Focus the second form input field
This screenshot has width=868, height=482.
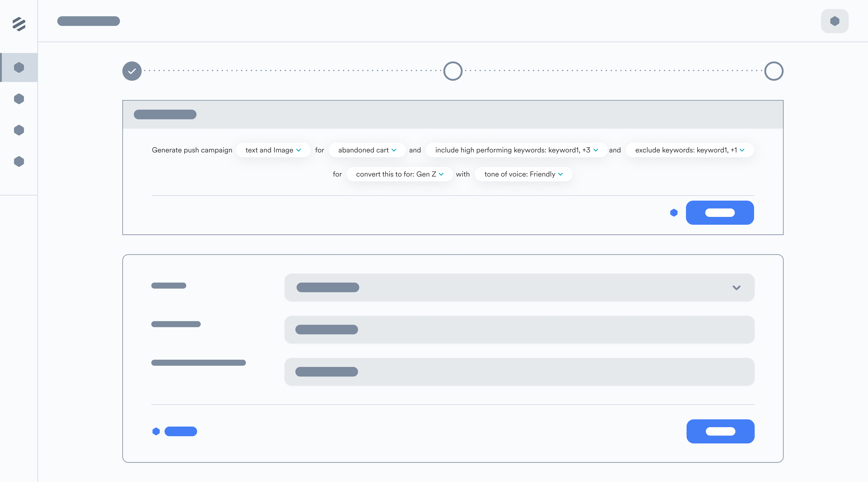pyautogui.click(x=519, y=329)
